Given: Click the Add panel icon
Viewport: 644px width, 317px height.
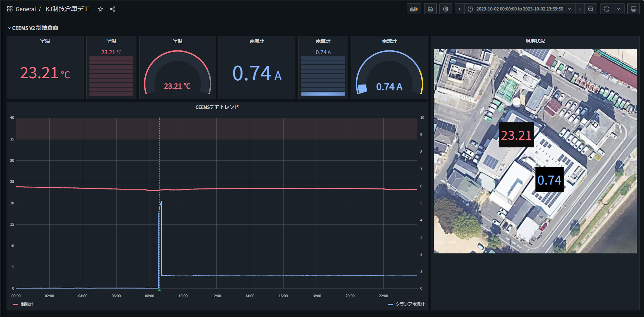Looking at the screenshot, I should (414, 9).
